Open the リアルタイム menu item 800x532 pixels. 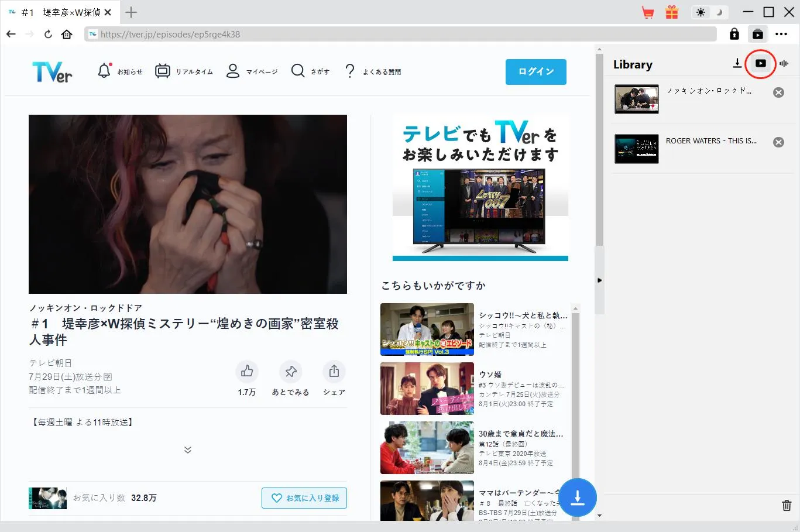(184, 71)
